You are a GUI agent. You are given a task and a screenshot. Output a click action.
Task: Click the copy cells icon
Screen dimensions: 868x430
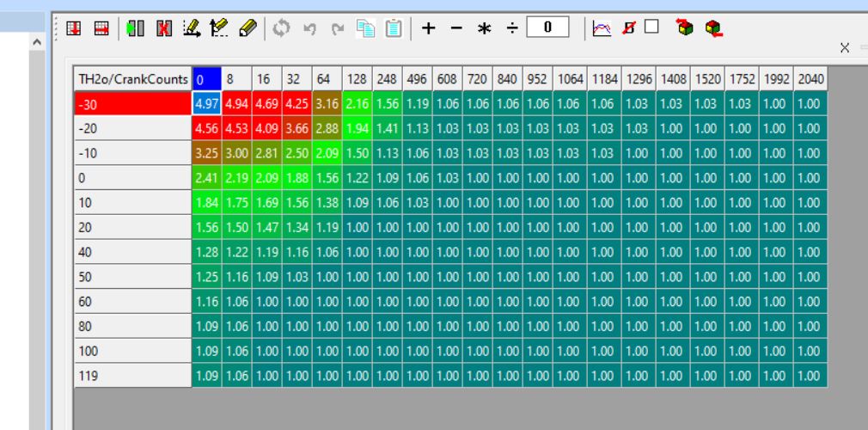tap(366, 28)
